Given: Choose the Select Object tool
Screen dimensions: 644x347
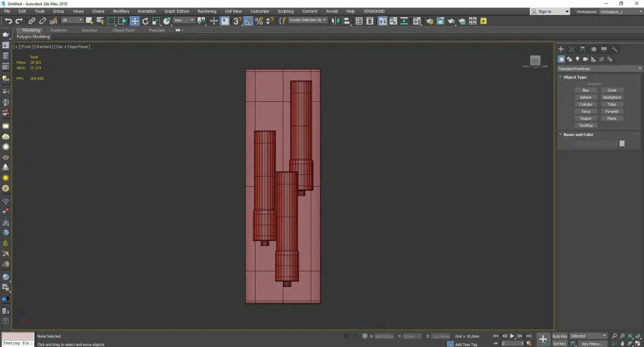Looking at the screenshot, I should click(90, 21).
